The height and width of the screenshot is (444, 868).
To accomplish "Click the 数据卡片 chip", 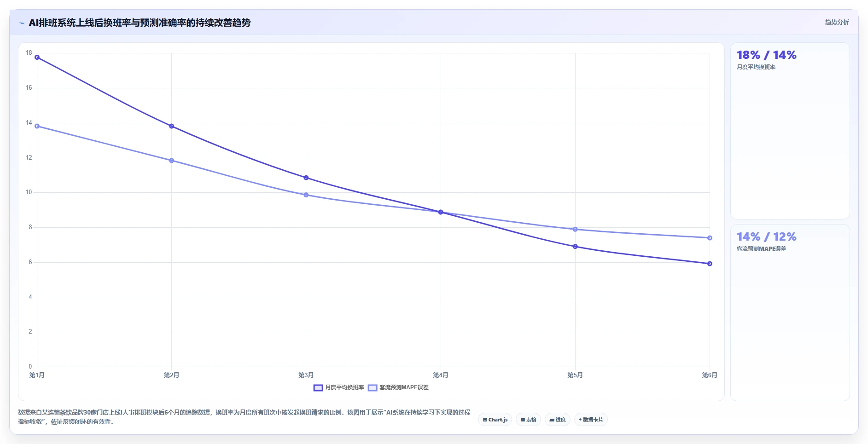I will click(591, 420).
